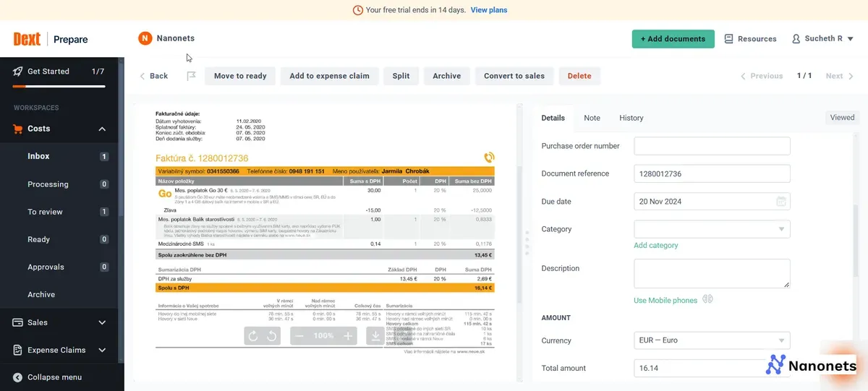Click the Description text area
868x391 pixels.
point(712,274)
